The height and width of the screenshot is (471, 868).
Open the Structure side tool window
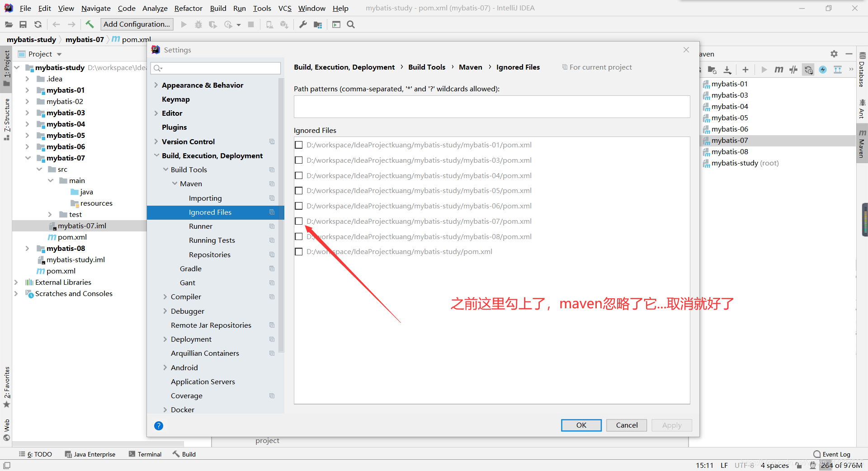coord(7,119)
